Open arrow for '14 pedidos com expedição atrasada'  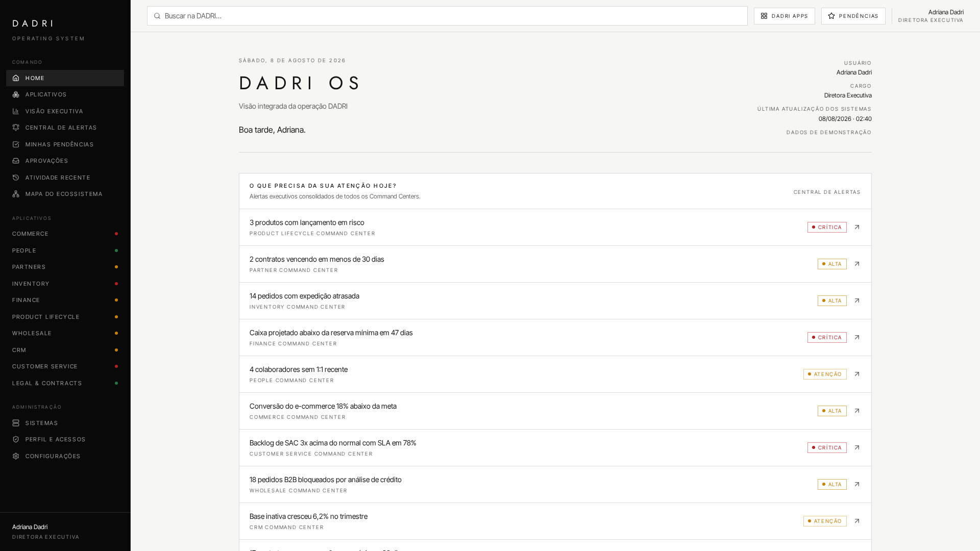[857, 300]
